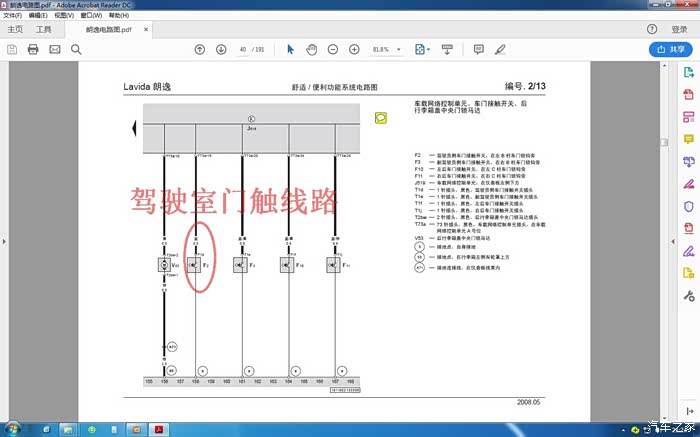700x437 pixels.
Task: Open the 窗口(W) menu
Action: [x=91, y=15]
